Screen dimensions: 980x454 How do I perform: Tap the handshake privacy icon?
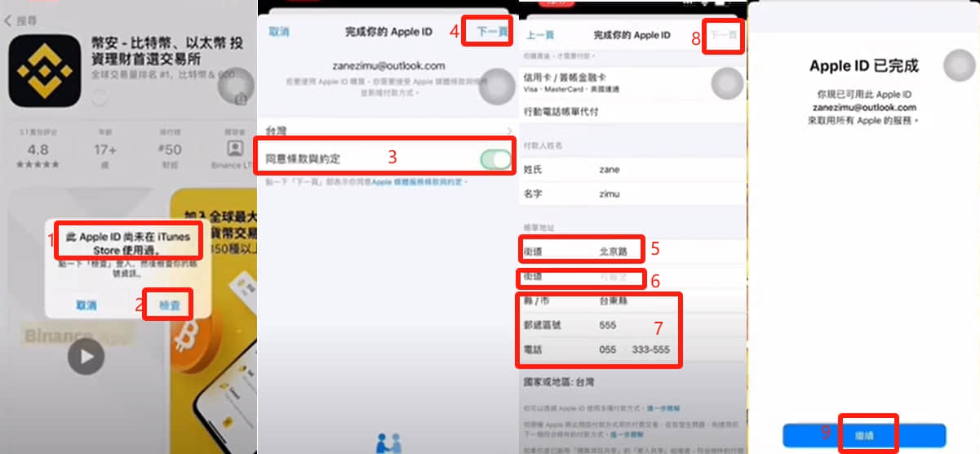387,443
